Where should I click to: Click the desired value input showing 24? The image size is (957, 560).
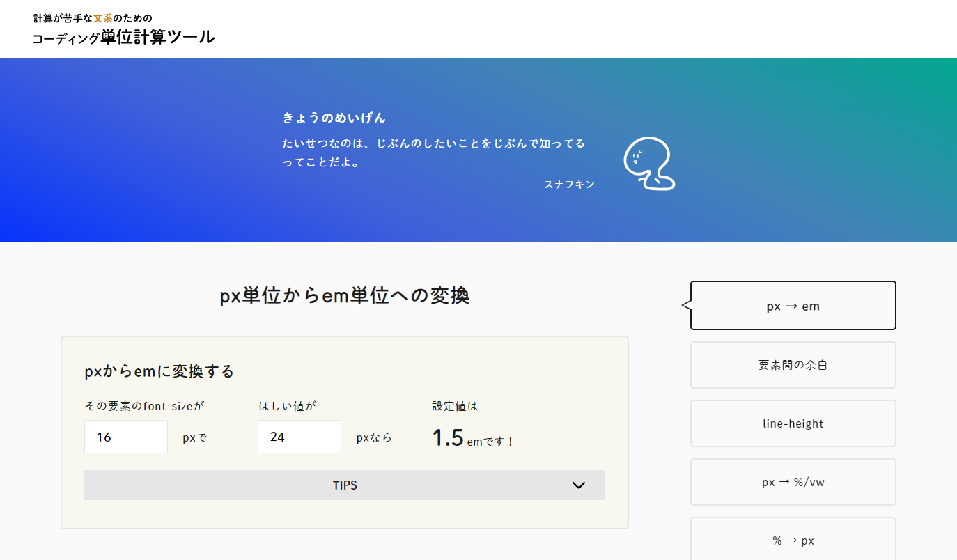[x=299, y=437]
